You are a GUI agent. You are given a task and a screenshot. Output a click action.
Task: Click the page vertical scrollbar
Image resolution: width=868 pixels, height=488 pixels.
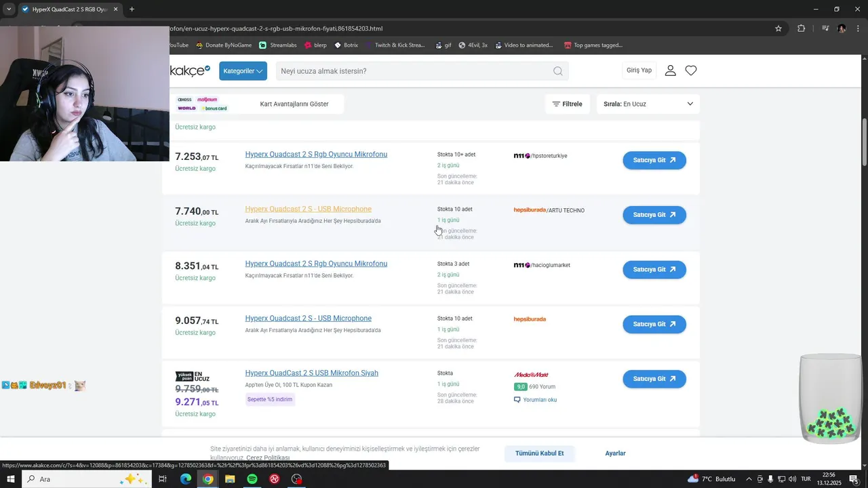point(864,142)
